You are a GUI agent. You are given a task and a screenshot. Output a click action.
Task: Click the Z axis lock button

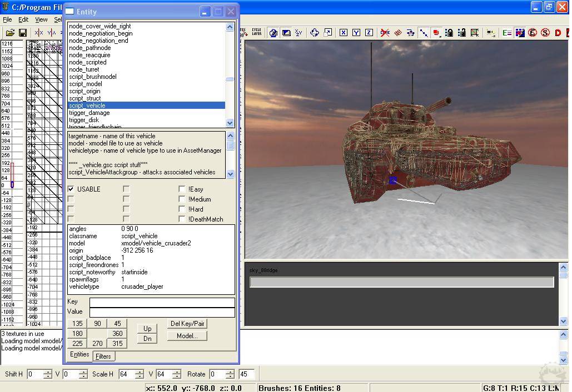369,33
